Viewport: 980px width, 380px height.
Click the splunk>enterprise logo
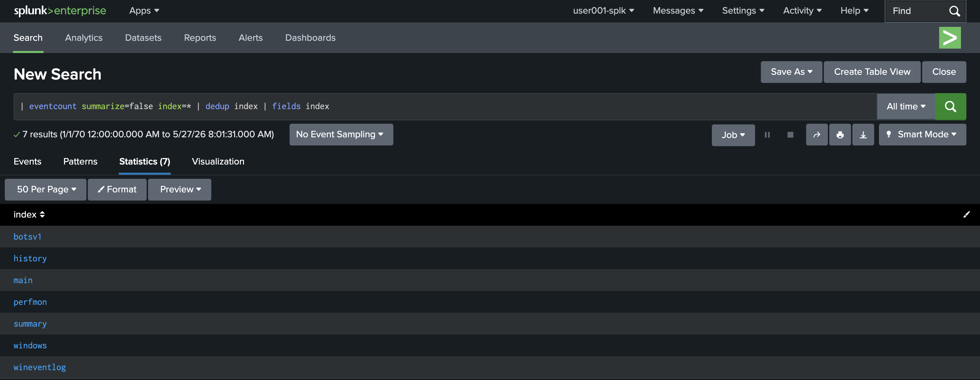pyautogui.click(x=60, y=11)
